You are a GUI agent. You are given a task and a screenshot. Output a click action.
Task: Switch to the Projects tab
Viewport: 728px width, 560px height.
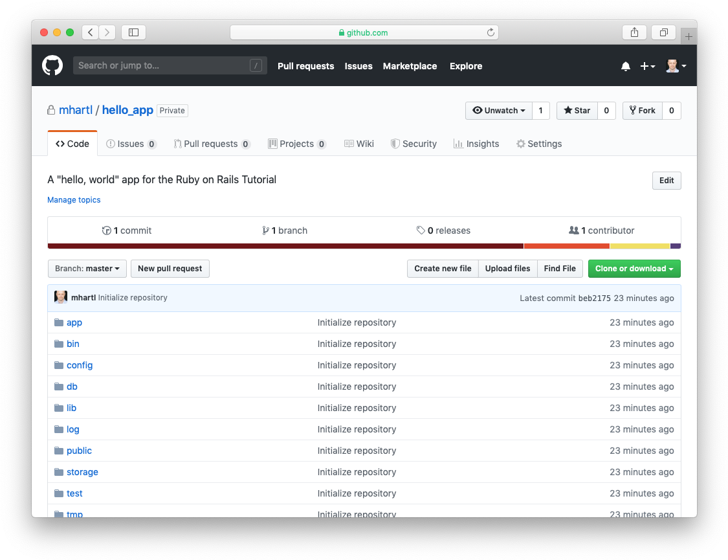coord(296,144)
